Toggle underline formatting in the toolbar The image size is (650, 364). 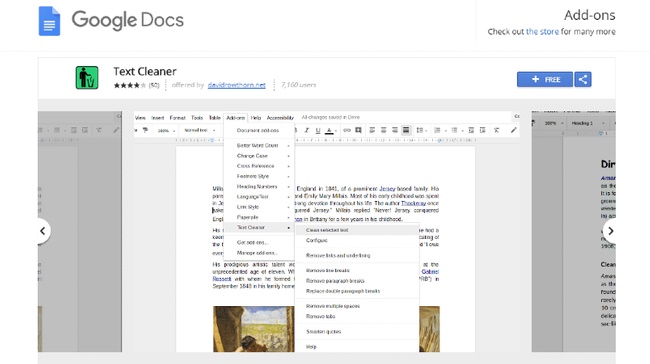point(318,130)
